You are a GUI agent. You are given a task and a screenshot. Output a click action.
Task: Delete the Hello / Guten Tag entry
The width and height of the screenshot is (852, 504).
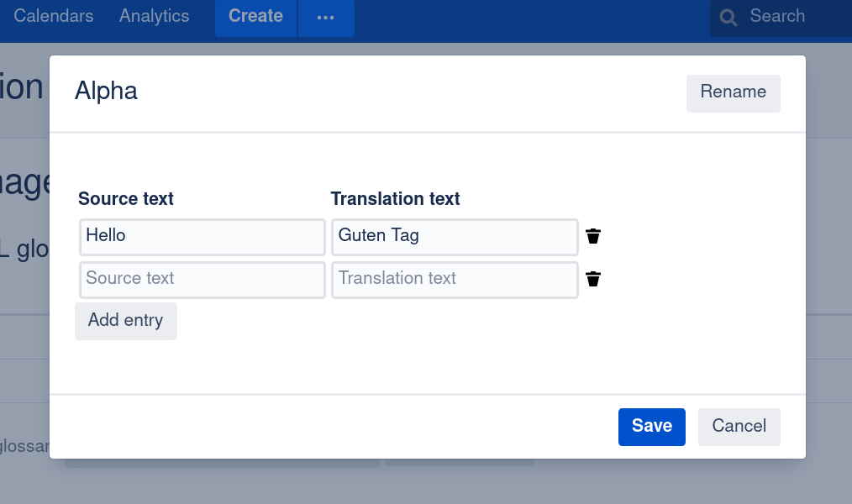point(593,236)
